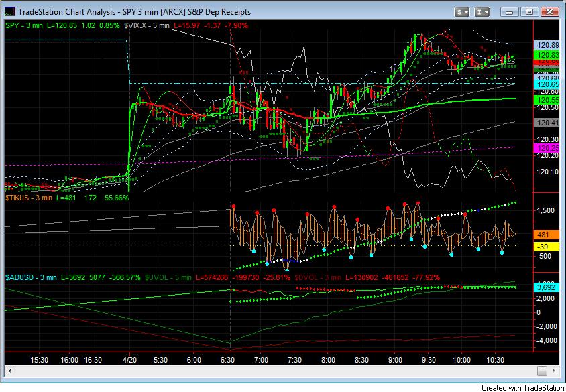
Task: Click the 120.30 price axis label
Action: (548, 139)
